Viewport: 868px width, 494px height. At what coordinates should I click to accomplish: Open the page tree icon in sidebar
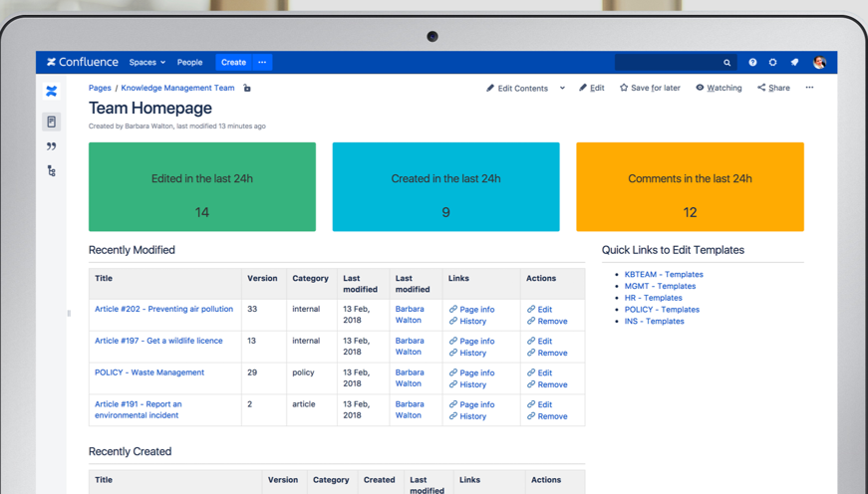coord(52,171)
